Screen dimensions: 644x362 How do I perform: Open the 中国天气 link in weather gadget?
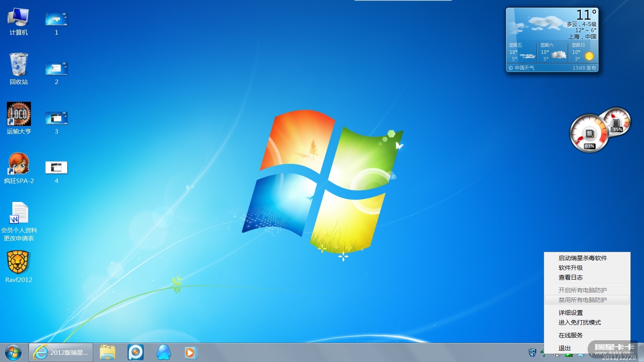click(x=521, y=68)
